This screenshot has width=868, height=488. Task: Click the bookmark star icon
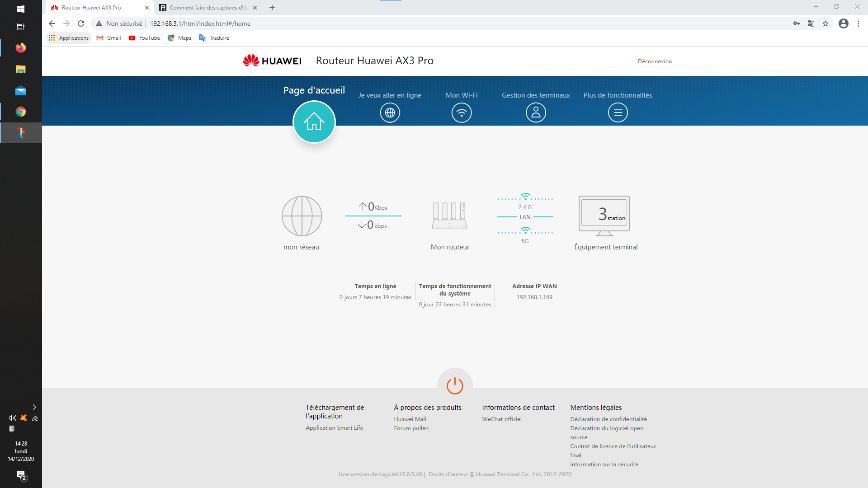[x=826, y=23]
